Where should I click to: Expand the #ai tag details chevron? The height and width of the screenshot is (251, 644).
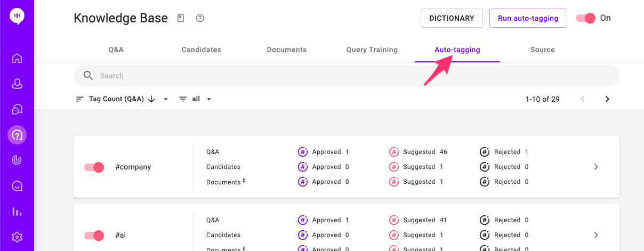coord(596,235)
